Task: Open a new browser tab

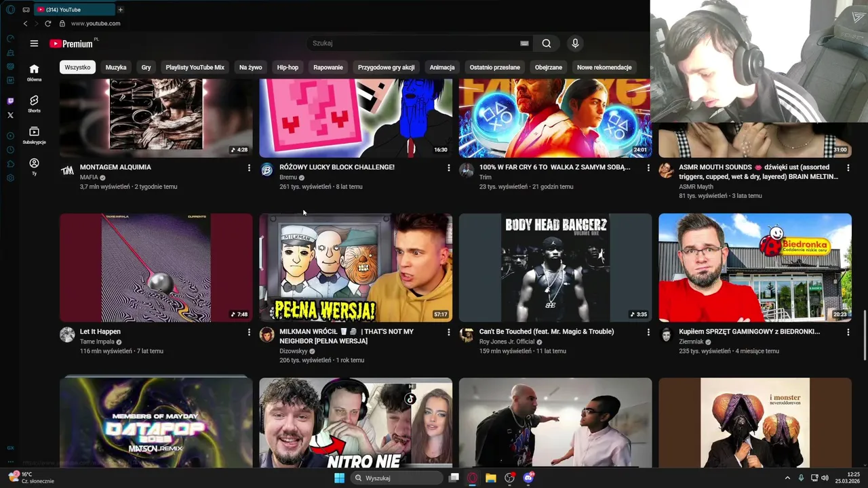Action: pos(121,9)
